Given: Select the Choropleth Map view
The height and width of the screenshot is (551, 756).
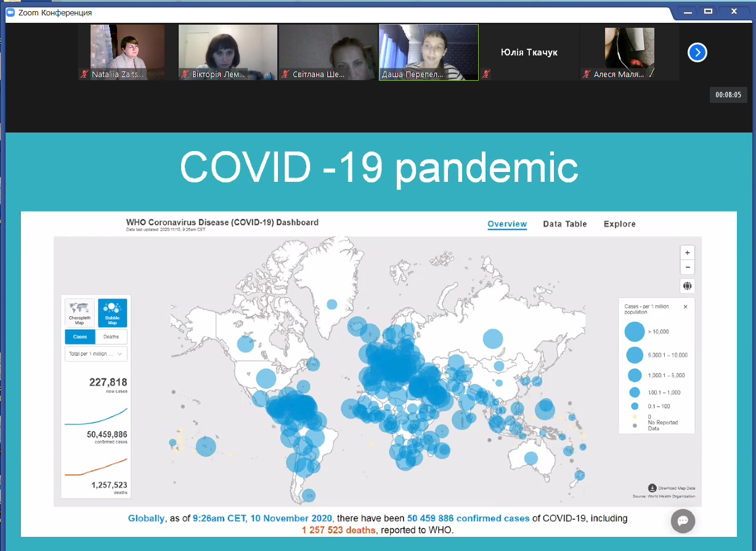Looking at the screenshot, I should [x=79, y=313].
